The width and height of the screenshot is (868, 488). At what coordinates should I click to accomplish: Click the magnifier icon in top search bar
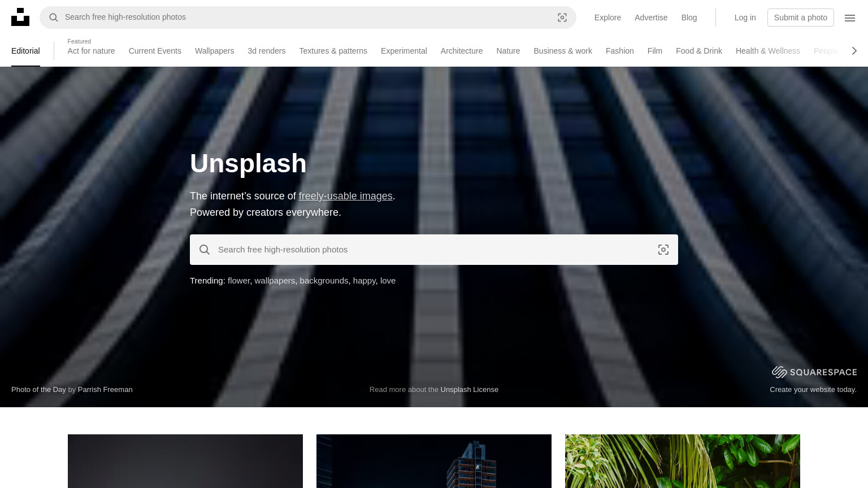click(x=54, y=18)
